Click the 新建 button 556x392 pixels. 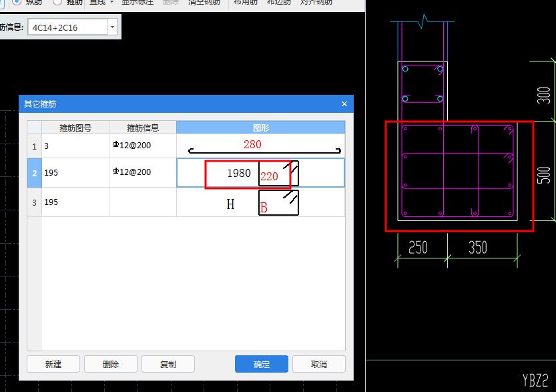pos(53,364)
